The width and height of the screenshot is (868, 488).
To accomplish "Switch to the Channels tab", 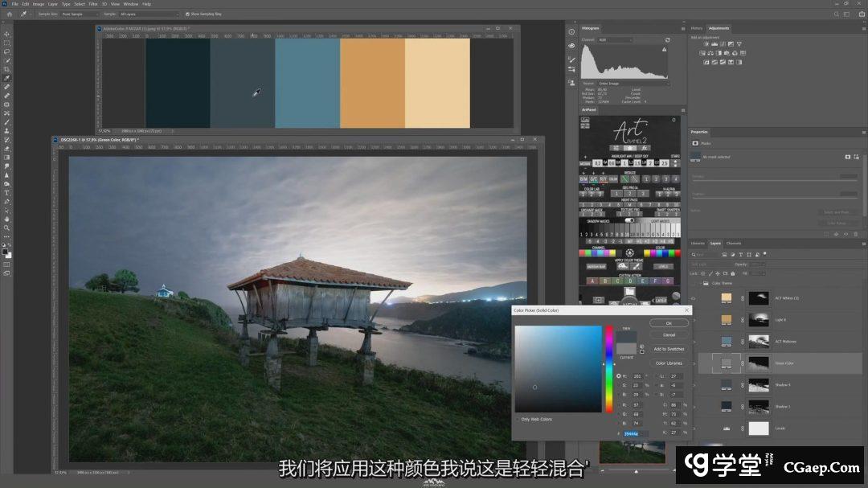I will click(734, 243).
